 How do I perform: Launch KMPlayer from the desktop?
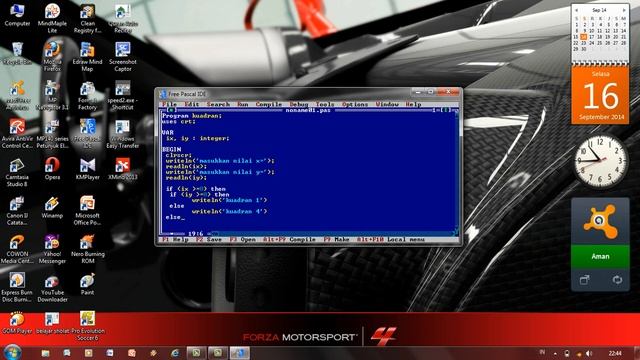87,169
